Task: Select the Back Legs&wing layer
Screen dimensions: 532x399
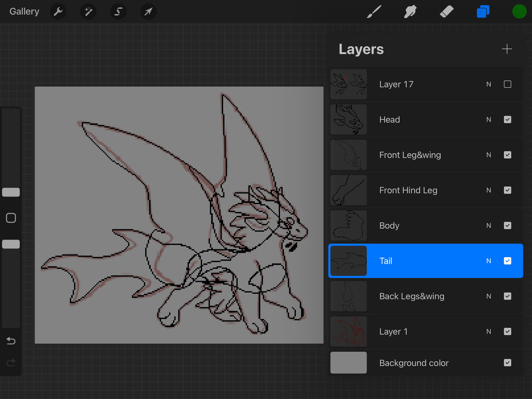Action: 411,296
